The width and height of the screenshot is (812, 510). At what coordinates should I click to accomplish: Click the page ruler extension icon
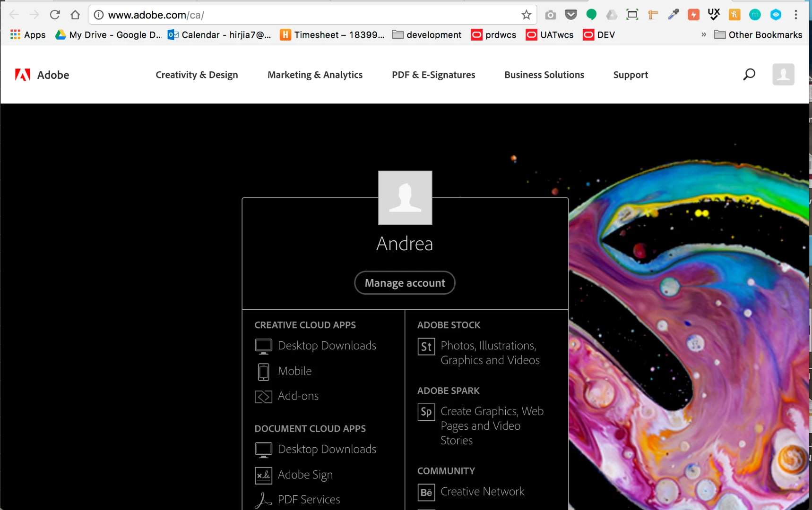(653, 15)
